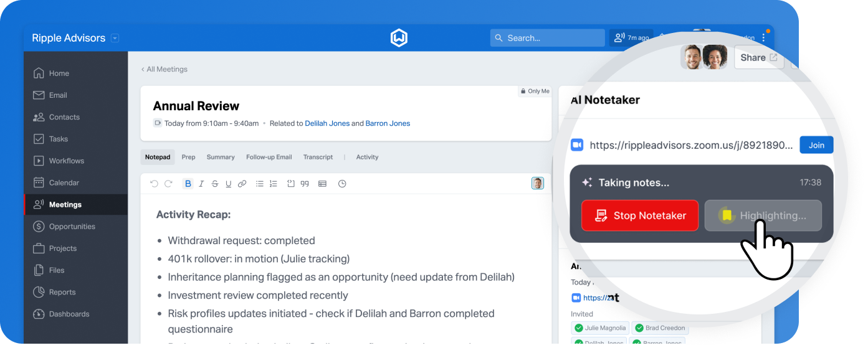Toggle italic formatting
Viewport: 868px width, 358px height.
201,184
